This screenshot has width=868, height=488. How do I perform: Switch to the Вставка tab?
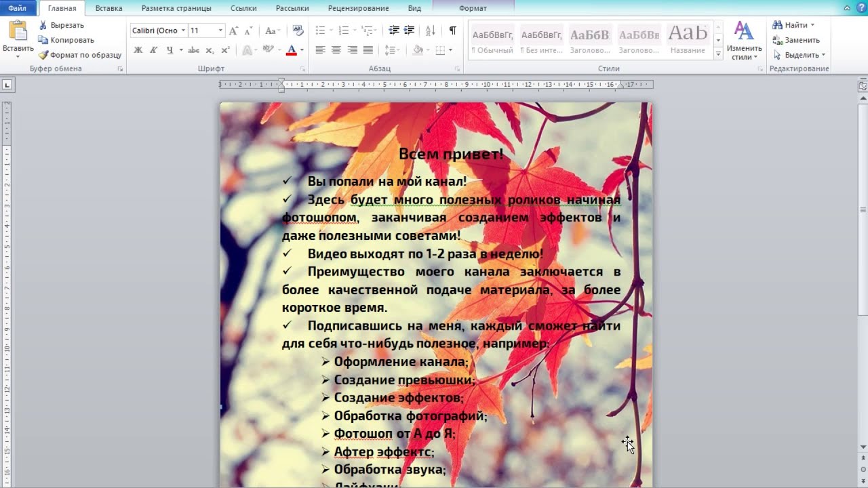[x=108, y=8]
